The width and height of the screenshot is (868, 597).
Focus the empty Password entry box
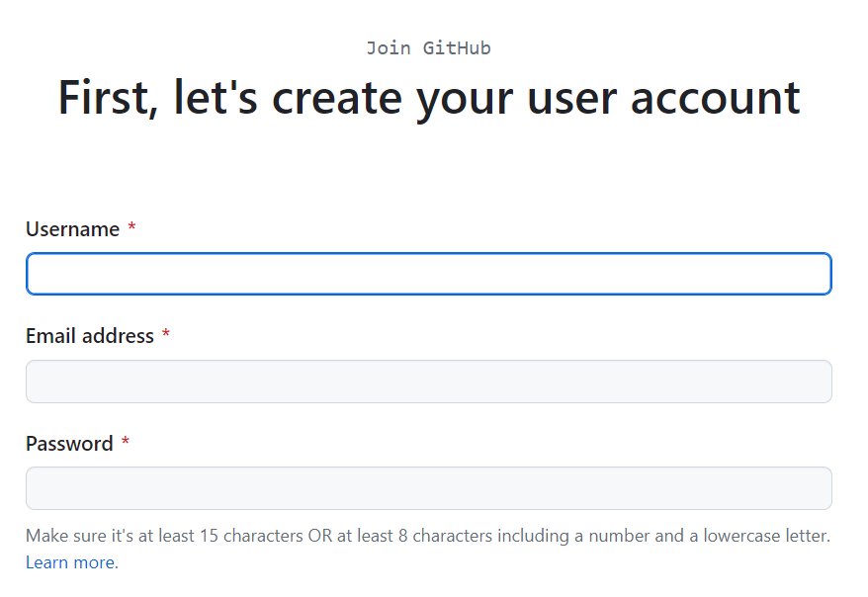[428, 488]
